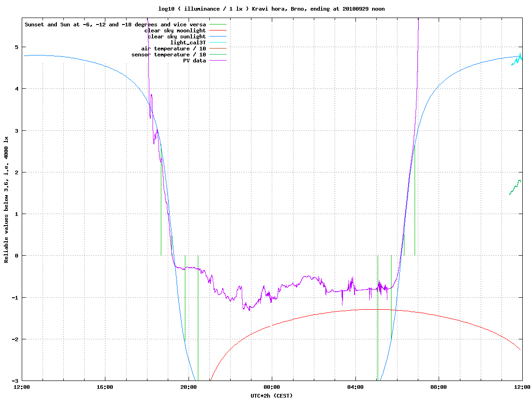Select legend entry 'clear sky sunlight'
This screenshot has height=399, width=532.
click(177, 37)
